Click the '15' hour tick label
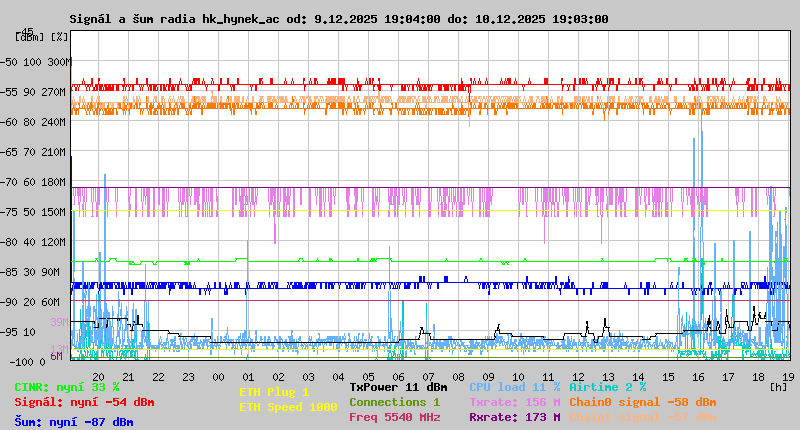This screenshot has height=430, width=800. click(668, 377)
